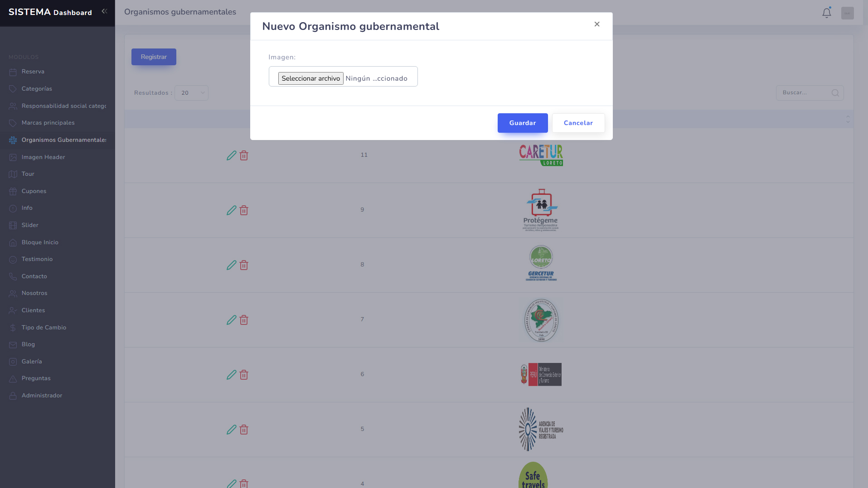Click order value 9 in table
Image resolution: width=868 pixels, height=488 pixels.
click(362, 210)
